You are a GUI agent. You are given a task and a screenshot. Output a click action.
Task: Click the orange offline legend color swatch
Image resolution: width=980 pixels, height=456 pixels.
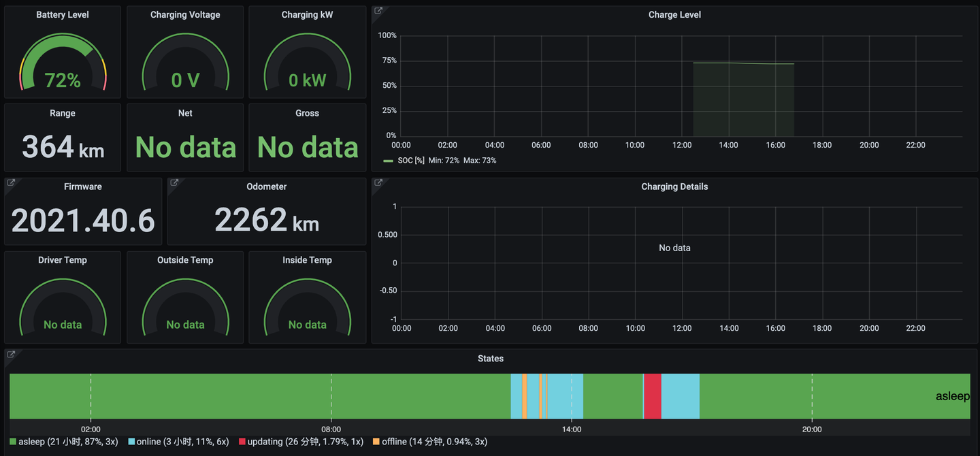point(376,442)
